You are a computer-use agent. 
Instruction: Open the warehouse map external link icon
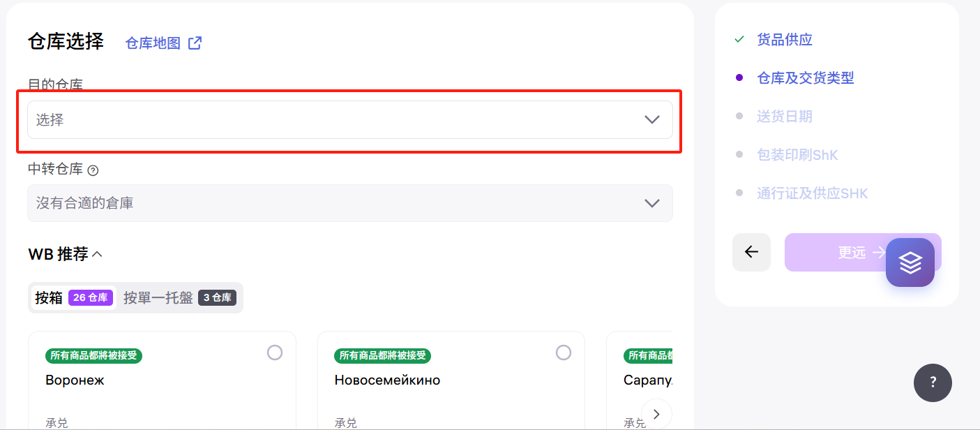click(194, 43)
